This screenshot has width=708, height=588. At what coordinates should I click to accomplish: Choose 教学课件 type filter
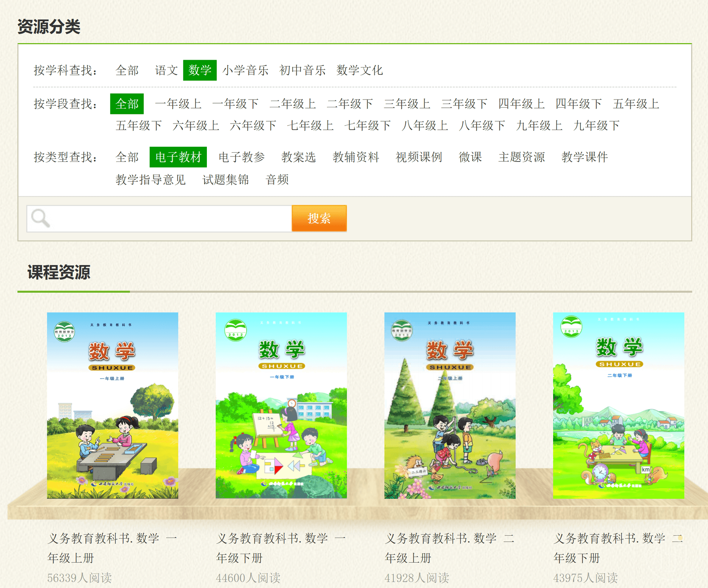pyautogui.click(x=584, y=157)
